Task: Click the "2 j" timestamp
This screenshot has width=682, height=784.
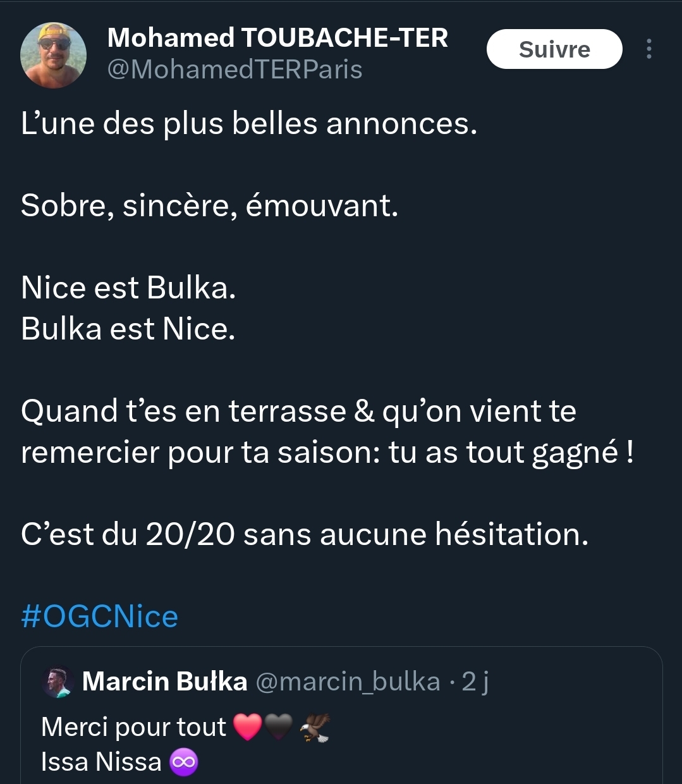Action: [x=475, y=682]
